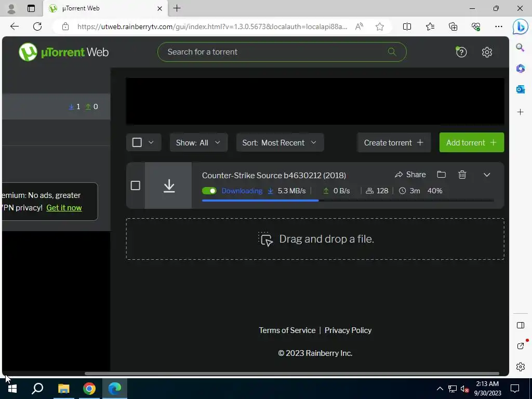Viewport: 532px width, 399px height.
Task: Click the sidebar plus customize icon
Action: [x=520, y=112]
